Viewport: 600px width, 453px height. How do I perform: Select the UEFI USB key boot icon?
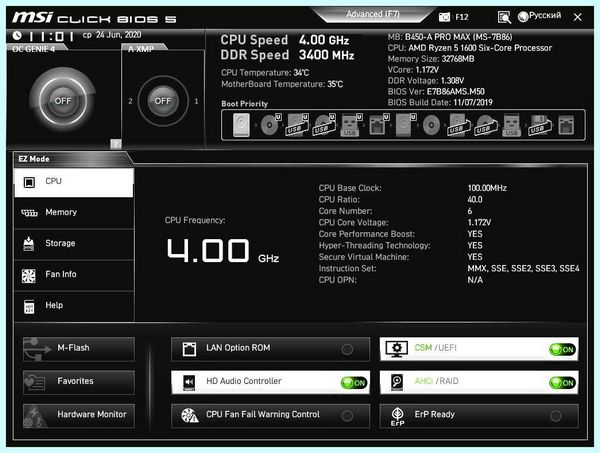[x=351, y=125]
